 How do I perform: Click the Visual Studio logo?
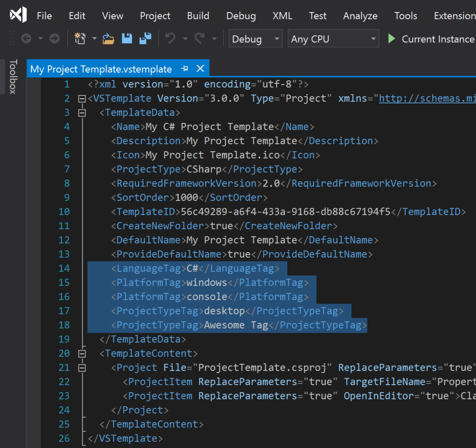18,14
